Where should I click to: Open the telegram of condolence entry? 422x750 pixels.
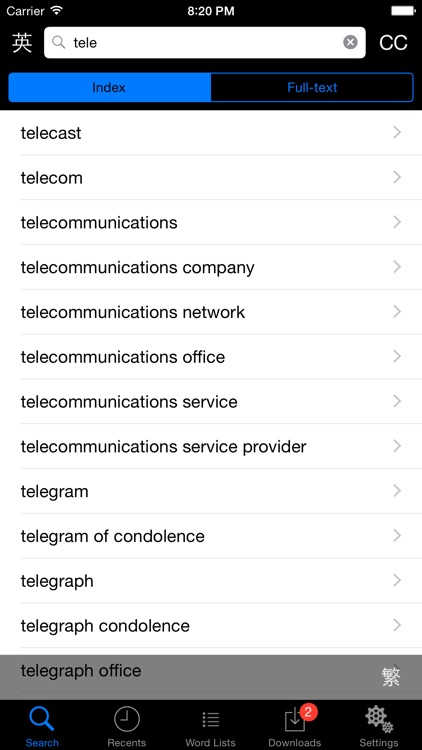(211, 536)
